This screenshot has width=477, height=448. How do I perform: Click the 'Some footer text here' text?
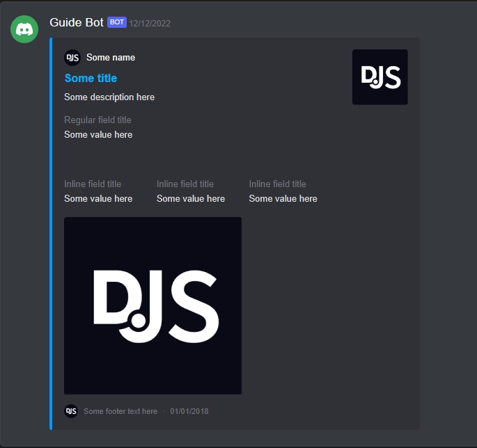pyautogui.click(x=120, y=412)
